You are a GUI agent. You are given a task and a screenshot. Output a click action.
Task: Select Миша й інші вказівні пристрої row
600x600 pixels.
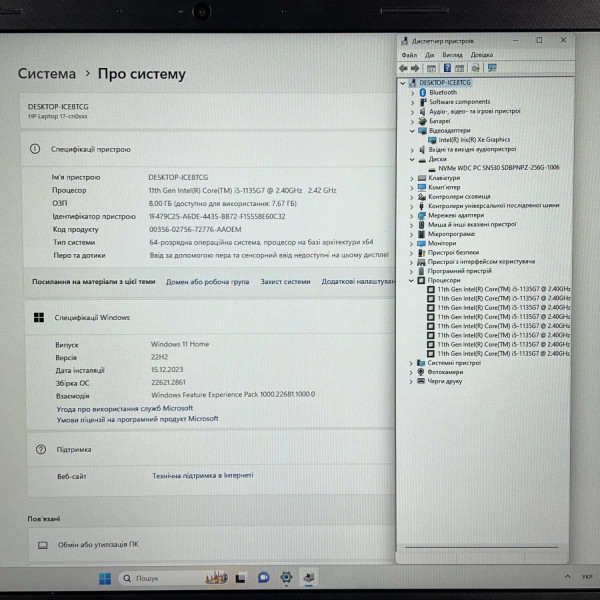tap(472, 225)
